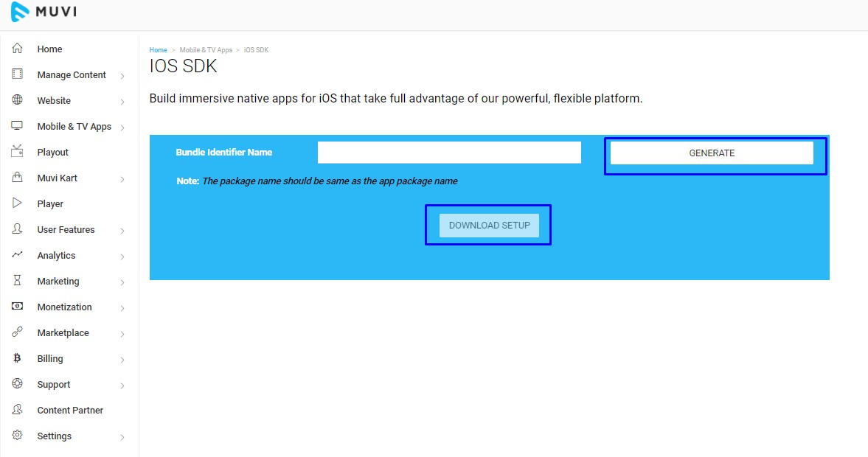Open Muvi Kart menu label

(x=57, y=178)
